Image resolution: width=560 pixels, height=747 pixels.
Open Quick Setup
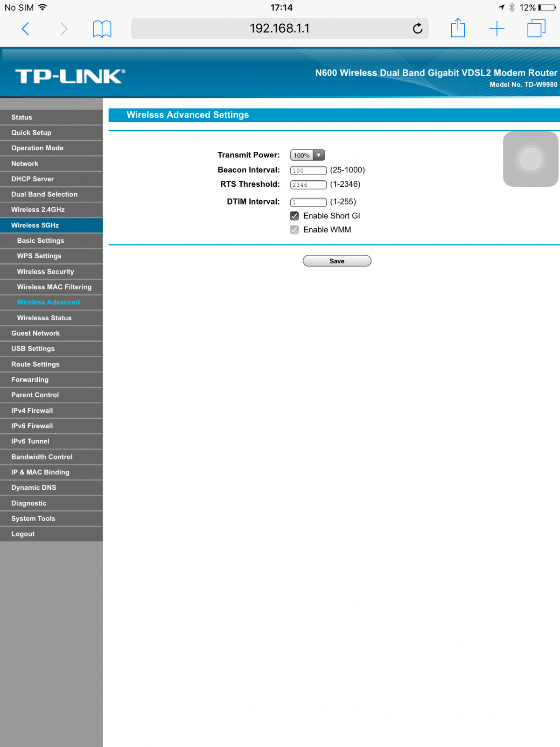[51, 133]
